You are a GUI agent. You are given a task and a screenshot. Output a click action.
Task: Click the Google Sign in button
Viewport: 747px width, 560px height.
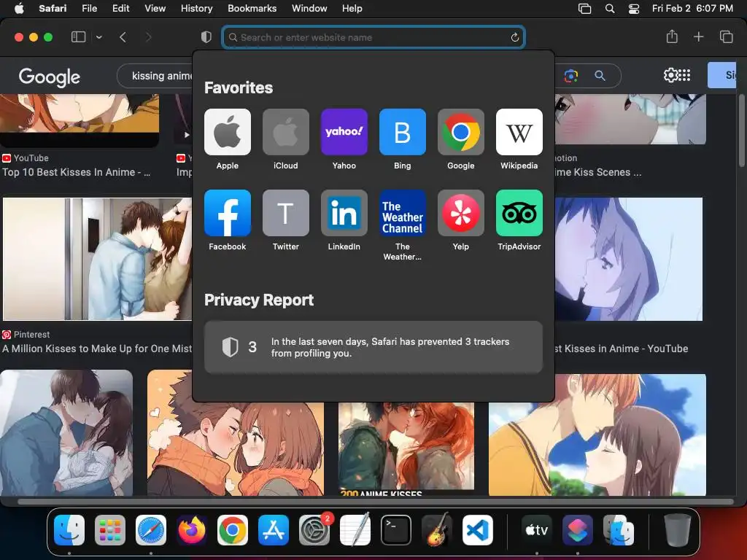point(721,75)
